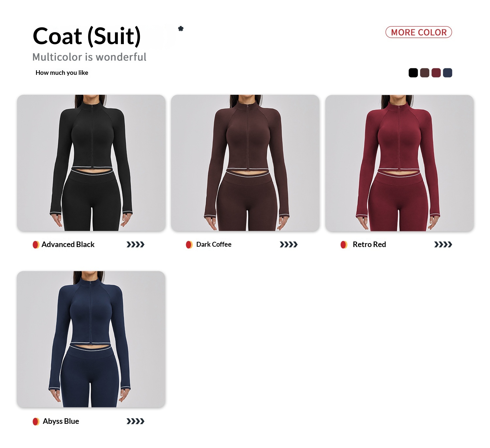Select the navy blue color swatch
Screen dimensions: 490x448
(448, 73)
